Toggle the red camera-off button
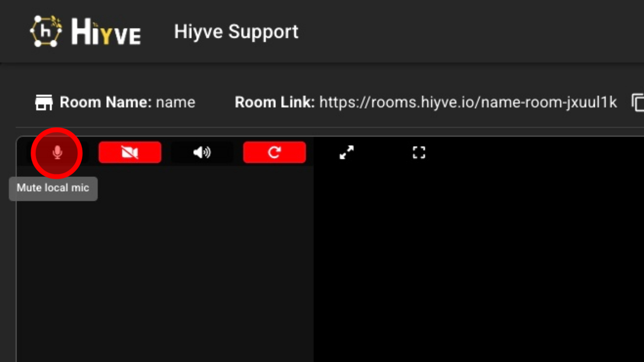This screenshot has height=362, width=644. pos(130,153)
